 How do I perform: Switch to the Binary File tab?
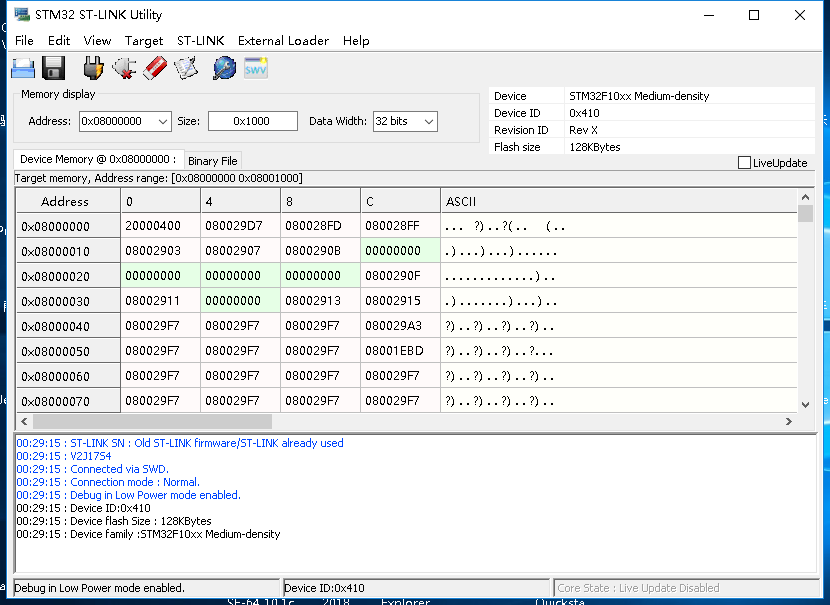tap(213, 161)
